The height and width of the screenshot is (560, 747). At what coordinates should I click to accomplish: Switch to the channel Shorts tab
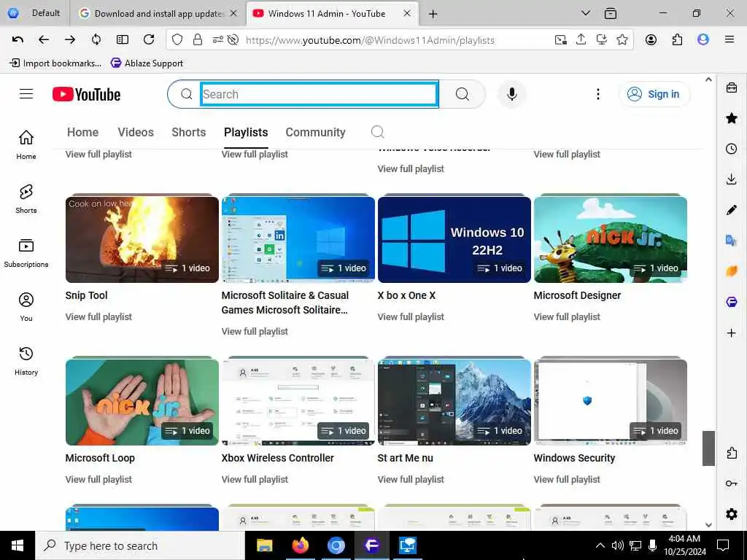pos(189,132)
